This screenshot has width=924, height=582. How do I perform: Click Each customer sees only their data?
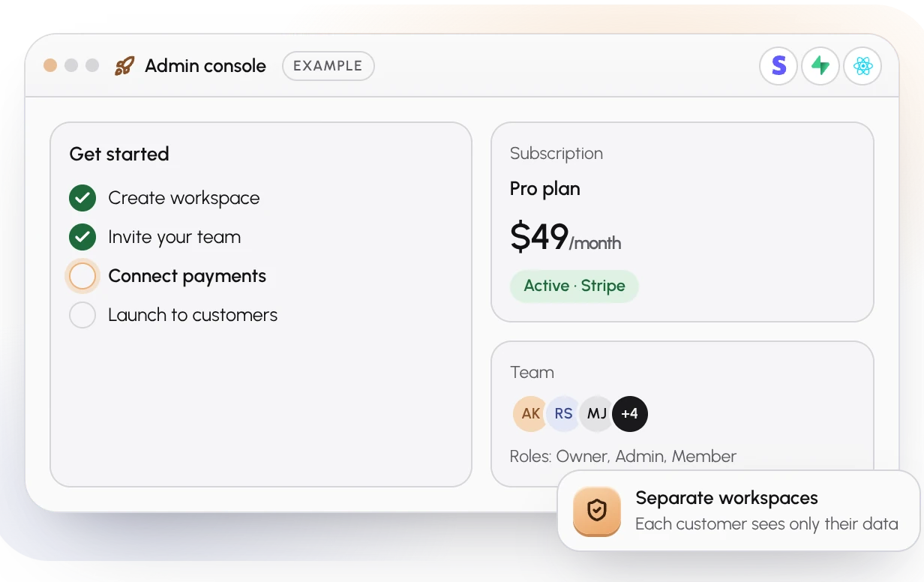click(x=766, y=523)
